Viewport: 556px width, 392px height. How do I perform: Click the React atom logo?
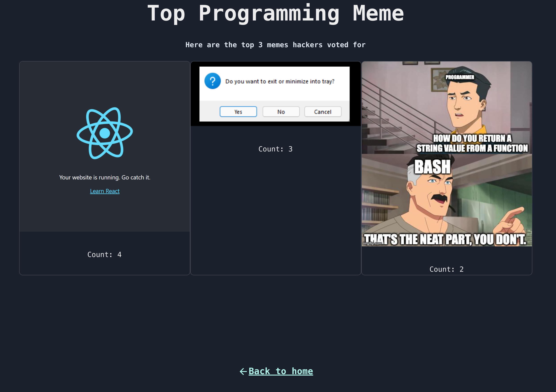pos(105,133)
